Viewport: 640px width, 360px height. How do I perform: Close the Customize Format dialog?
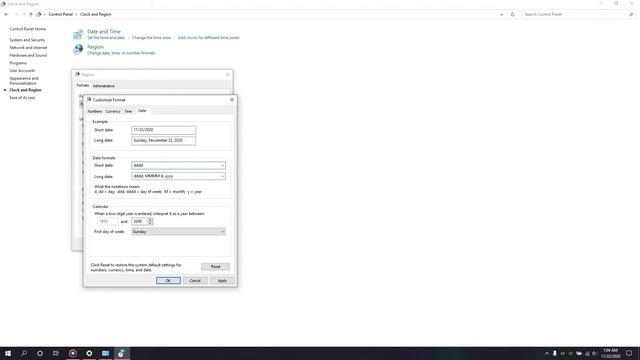coord(232,100)
